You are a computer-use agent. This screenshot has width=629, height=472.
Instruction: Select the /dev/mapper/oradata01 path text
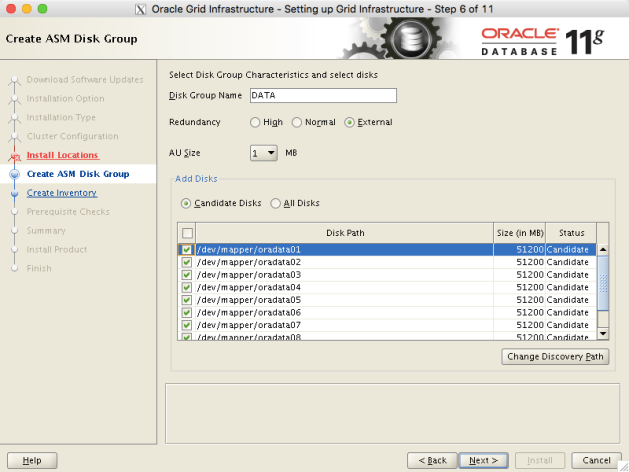click(249, 249)
